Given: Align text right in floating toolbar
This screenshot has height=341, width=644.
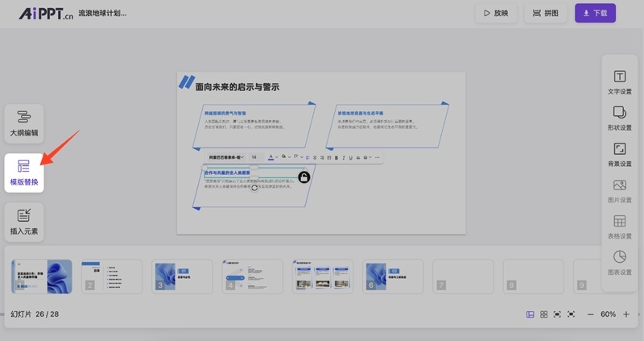Looking at the screenshot, I should click(322, 157).
